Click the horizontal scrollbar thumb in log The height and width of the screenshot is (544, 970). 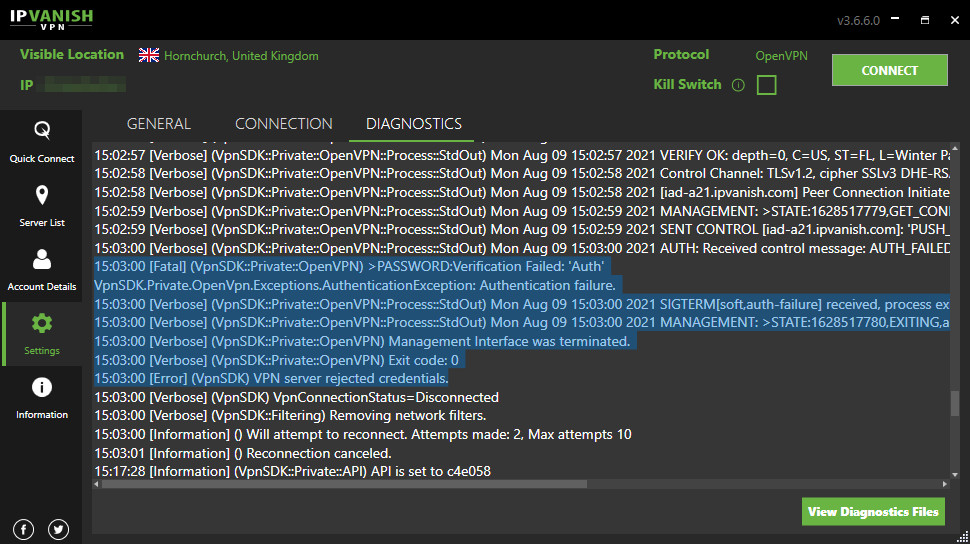coord(344,484)
